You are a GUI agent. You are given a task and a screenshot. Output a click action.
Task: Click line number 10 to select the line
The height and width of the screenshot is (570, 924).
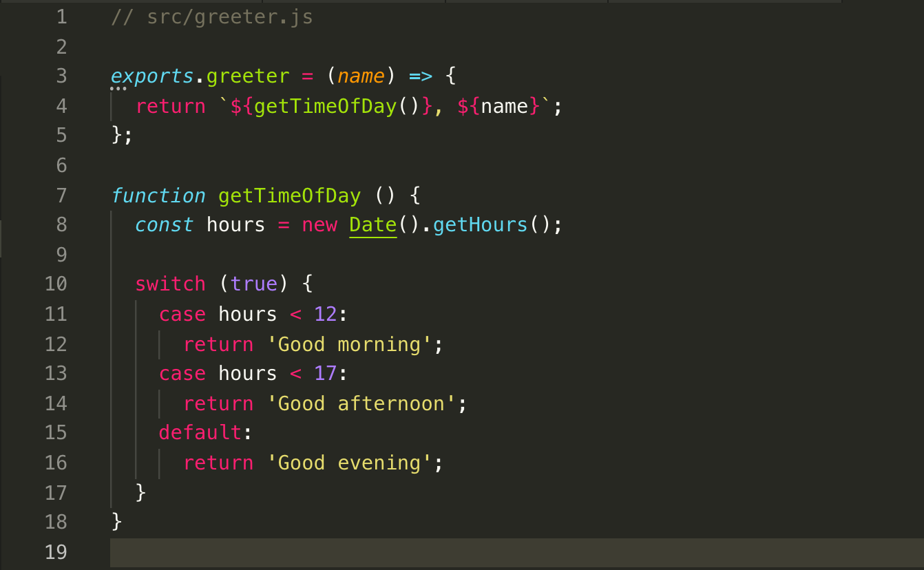[56, 283]
